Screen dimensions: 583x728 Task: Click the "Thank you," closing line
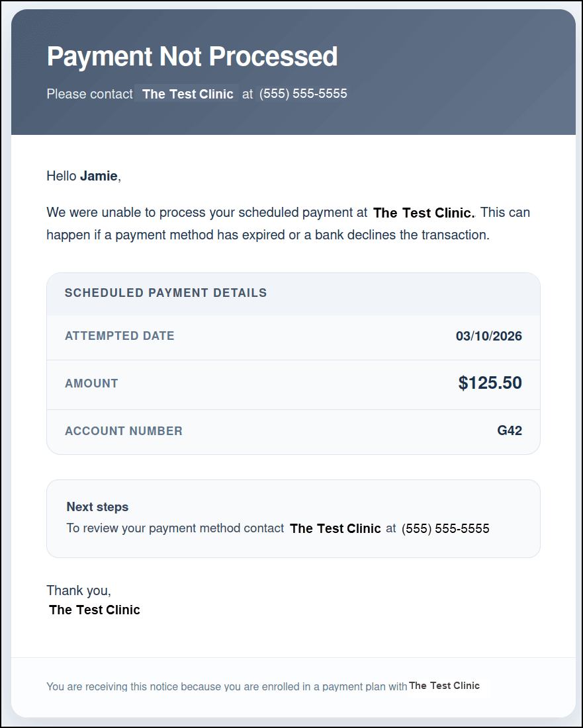point(79,590)
